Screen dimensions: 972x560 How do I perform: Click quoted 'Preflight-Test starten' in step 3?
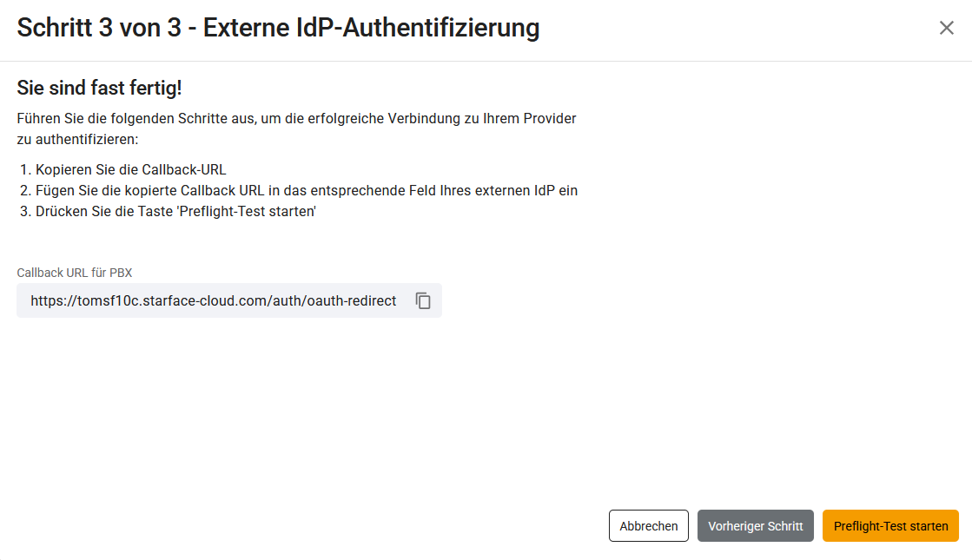pos(245,211)
